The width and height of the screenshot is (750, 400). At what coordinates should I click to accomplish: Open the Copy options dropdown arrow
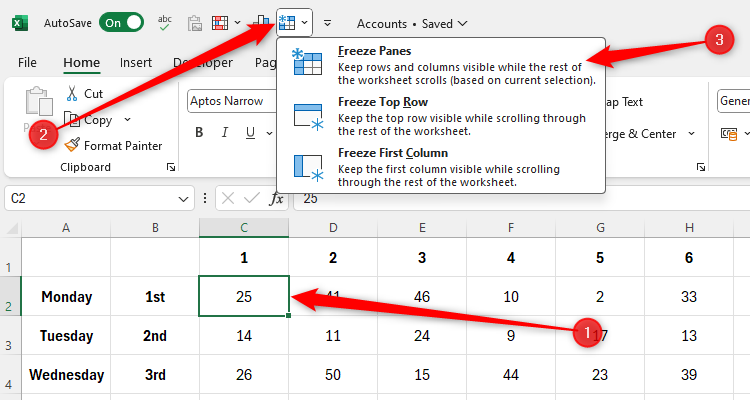(x=127, y=120)
